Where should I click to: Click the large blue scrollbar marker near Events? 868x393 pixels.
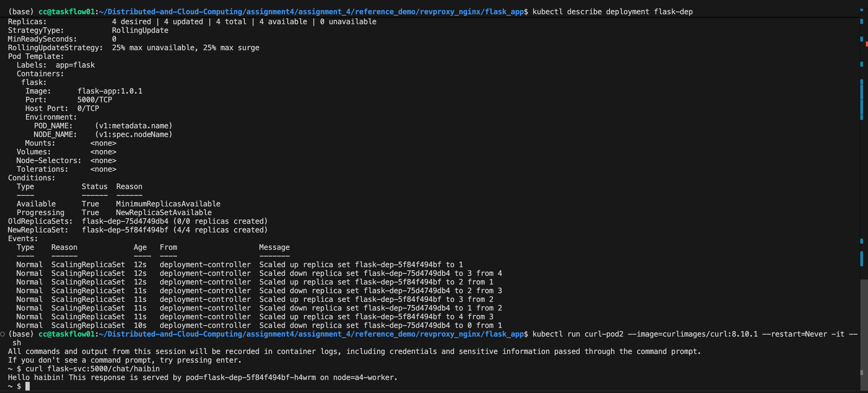point(861,258)
